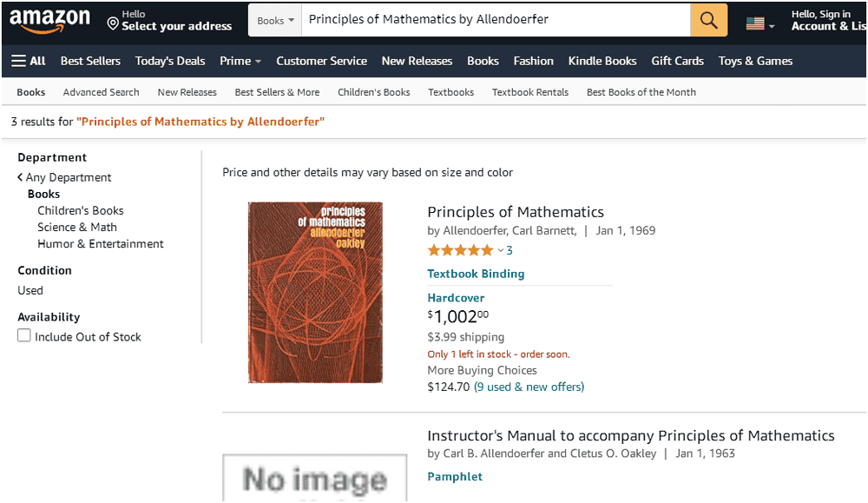Viewport: 868px width, 503px height.
Task: Open the No image placeholder thumbnail
Action: [x=314, y=477]
